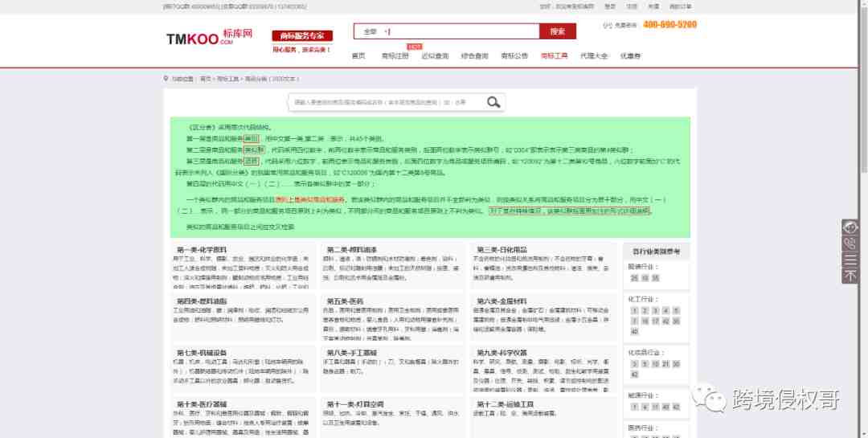Open 第十二类-运输工具 category
The height and width of the screenshot is (438, 868).
click(x=506, y=404)
